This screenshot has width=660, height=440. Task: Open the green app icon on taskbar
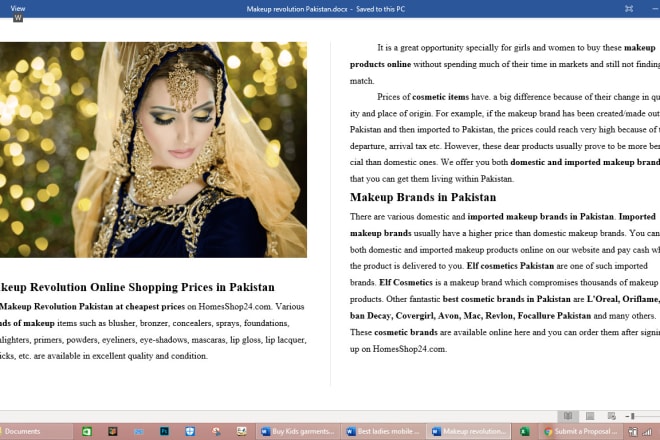click(x=87, y=432)
